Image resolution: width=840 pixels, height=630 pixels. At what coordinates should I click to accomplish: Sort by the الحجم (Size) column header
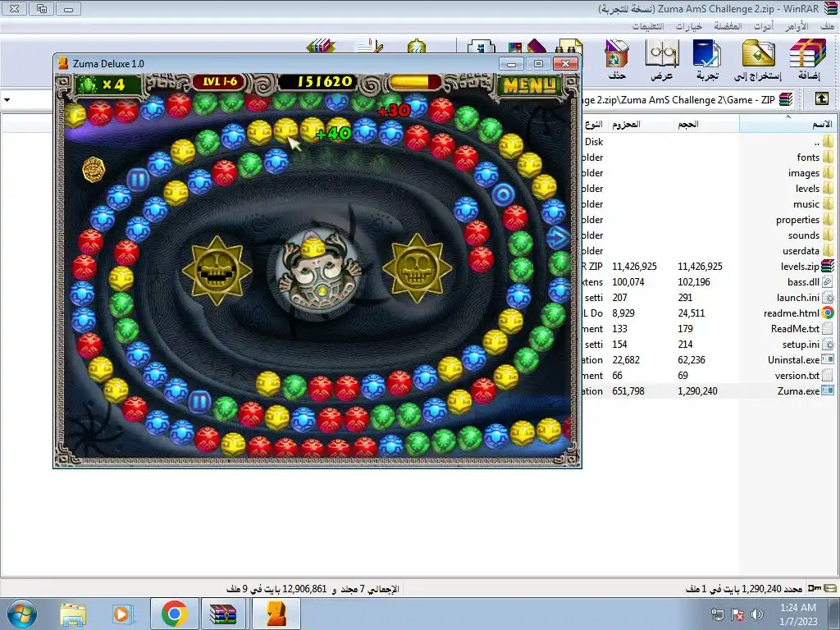point(705,124)
